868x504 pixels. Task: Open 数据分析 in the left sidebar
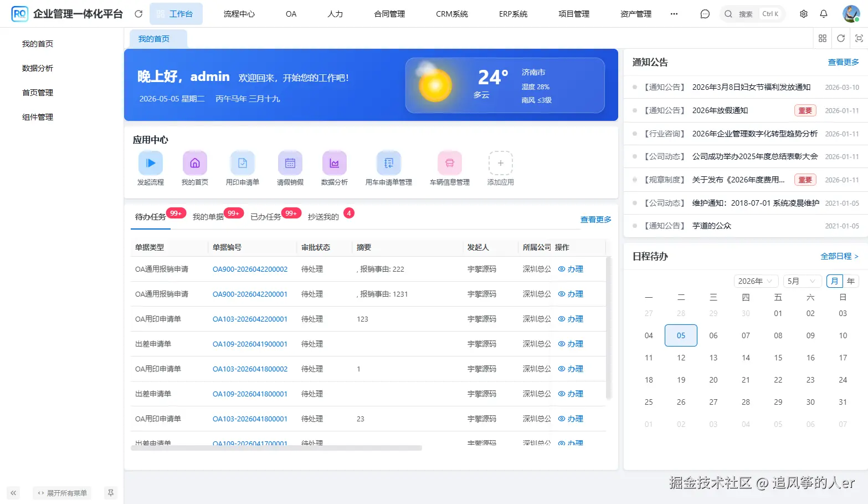pyautogui.click(x=38, y=68)
